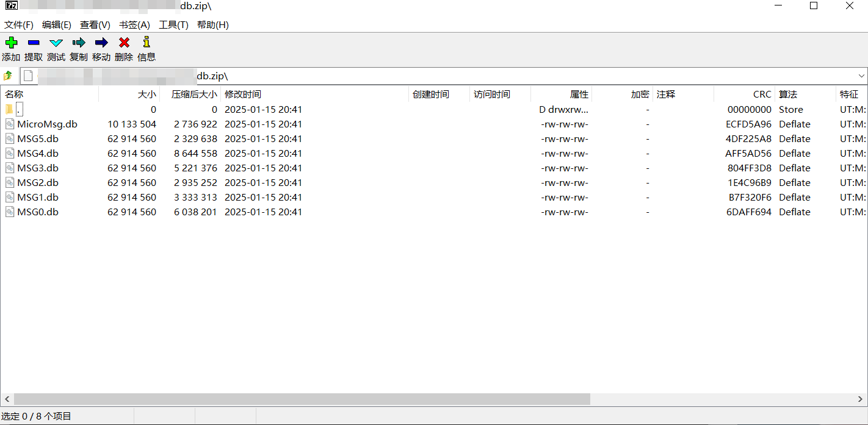Open the Info (信息) properties icon
Image resolution: width=868 pixels, height=425 pixels.
click(x=146, y=43)
